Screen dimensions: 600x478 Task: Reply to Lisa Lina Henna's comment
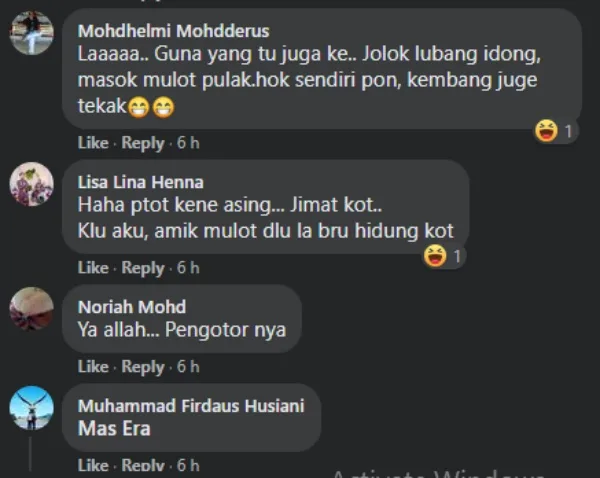(x=143, y=268)
